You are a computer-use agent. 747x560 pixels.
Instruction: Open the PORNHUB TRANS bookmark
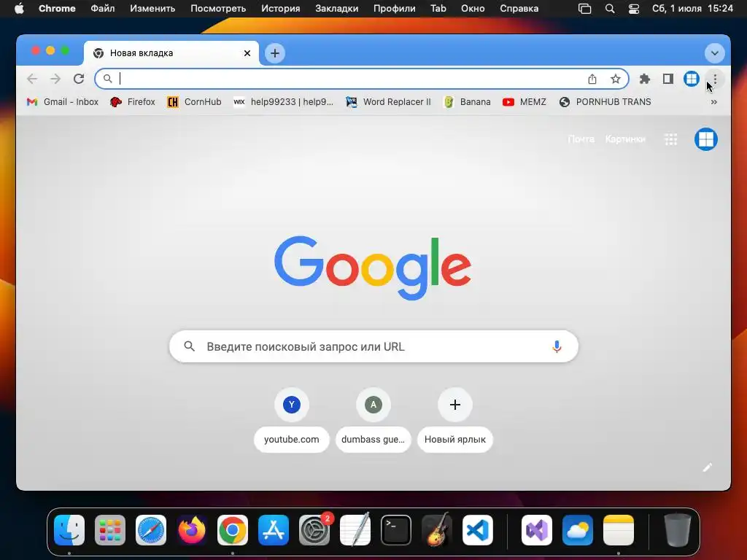(x=605, y=102)
